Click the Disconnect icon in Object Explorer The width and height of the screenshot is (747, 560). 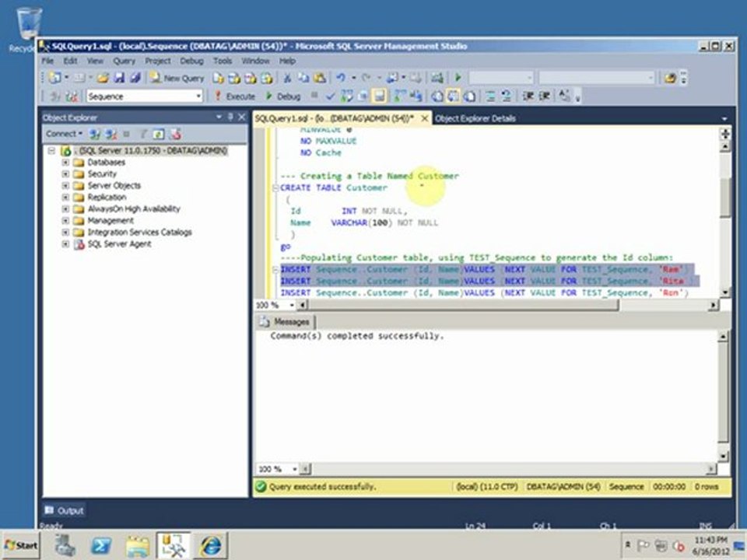(111, 135)
